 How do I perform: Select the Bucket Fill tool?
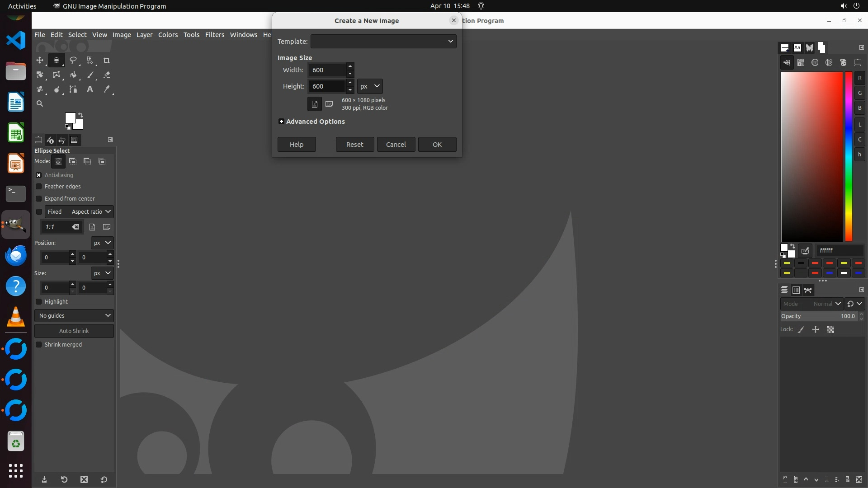pyautogui.click(x=73, y=75)
